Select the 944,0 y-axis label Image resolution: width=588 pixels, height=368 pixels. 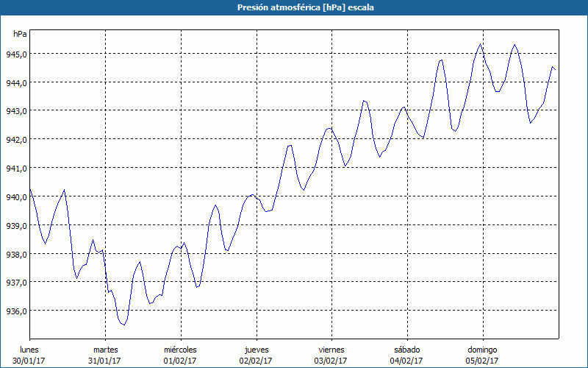pos(18,82)
